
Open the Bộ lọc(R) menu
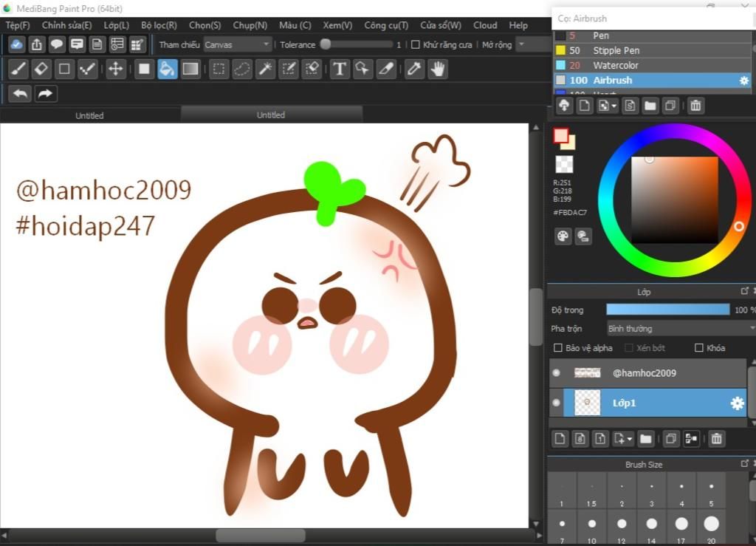click(159, 25)
